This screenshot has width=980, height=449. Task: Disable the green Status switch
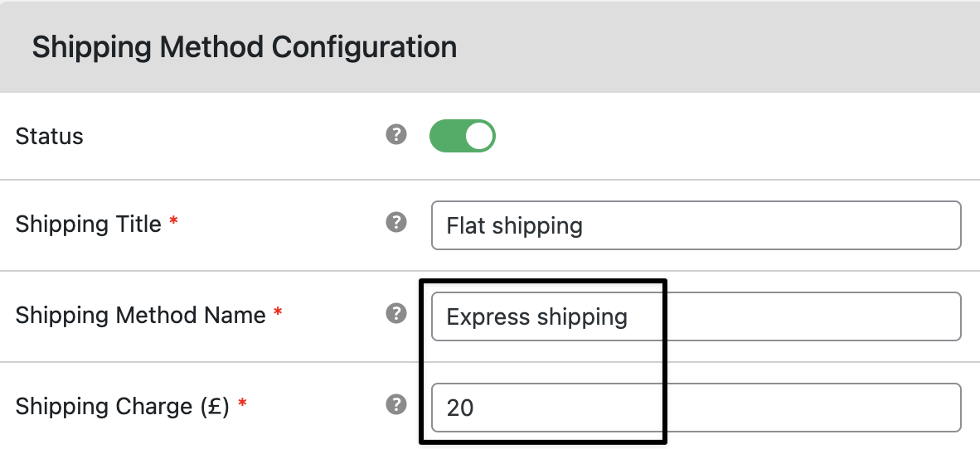(x=463, y=136)
